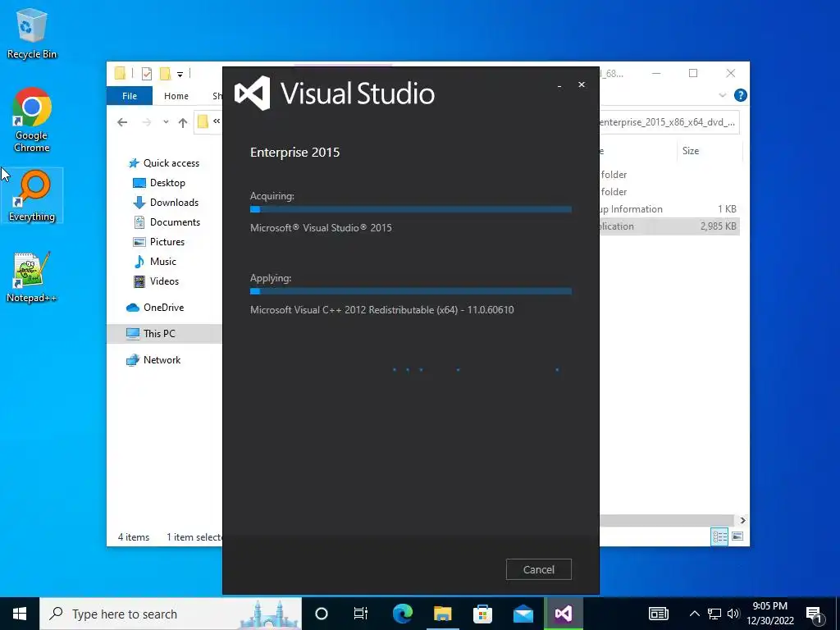Viewport: 840px width, 630px height.
Task: Cancel the Visual Studio installation
Action: click(x=538, y=569)
